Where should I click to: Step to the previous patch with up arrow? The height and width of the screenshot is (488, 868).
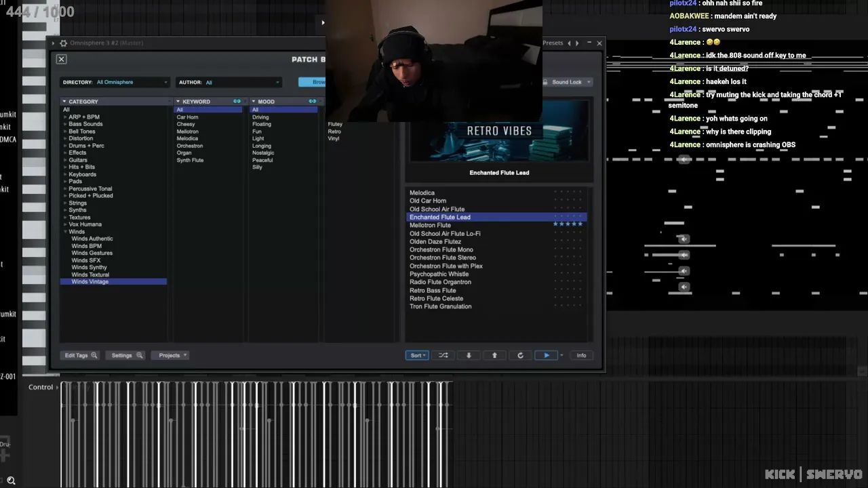pyautogui.click(x=494, y=355)
